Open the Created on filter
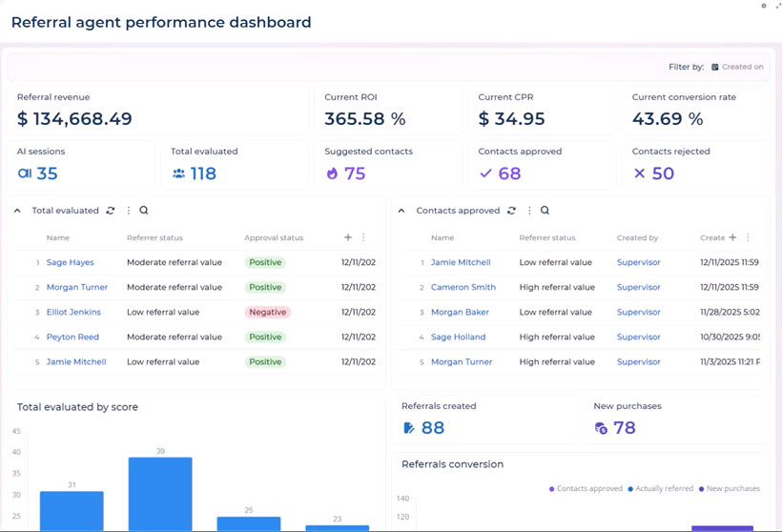Screen dimensions: 782x532 [737, 67]
